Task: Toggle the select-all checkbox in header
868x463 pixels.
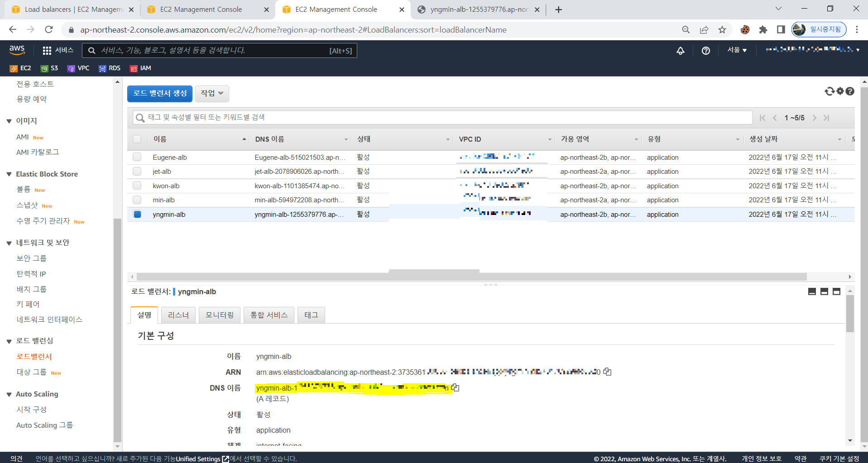Action: tap(137, 139)
